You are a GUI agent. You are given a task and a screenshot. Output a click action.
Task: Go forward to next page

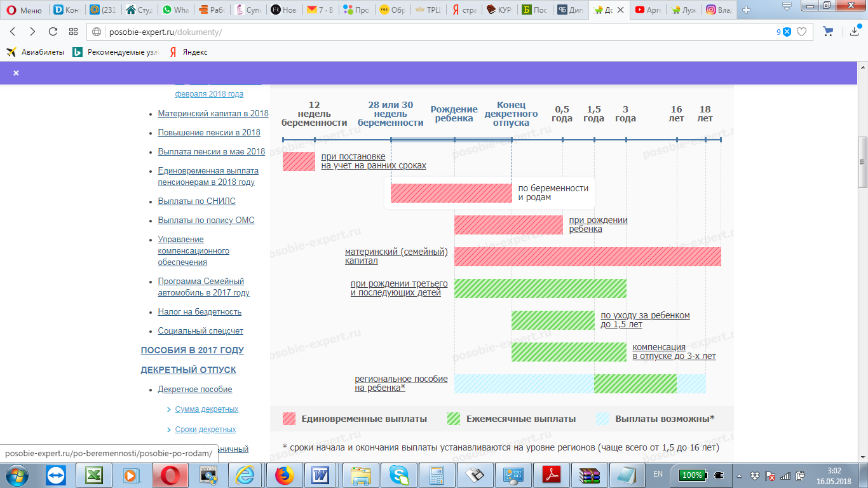coord(32,32)
